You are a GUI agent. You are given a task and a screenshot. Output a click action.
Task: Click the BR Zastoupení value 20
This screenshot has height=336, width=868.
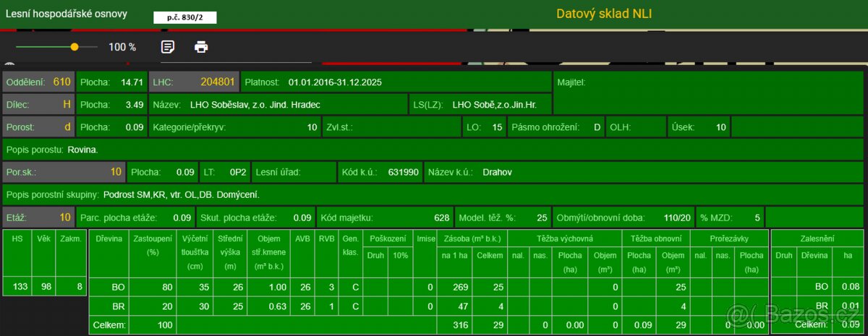click(167, 306)
